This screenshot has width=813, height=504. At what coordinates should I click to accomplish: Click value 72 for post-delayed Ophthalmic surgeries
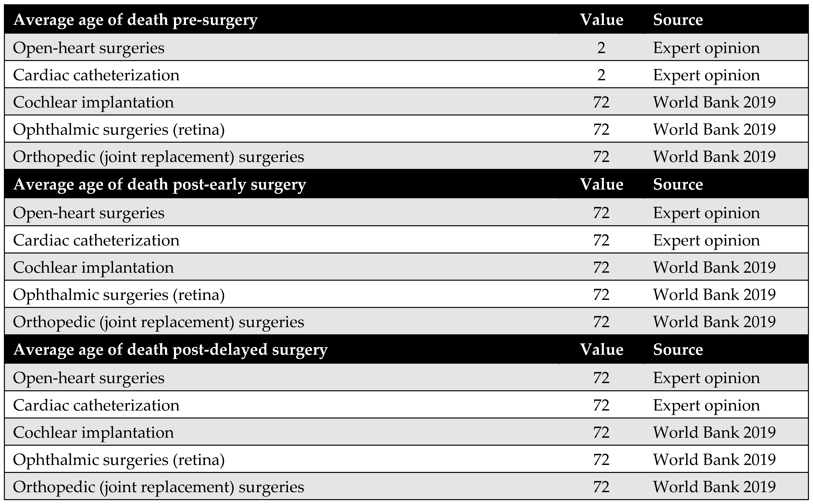pos(601,460)
